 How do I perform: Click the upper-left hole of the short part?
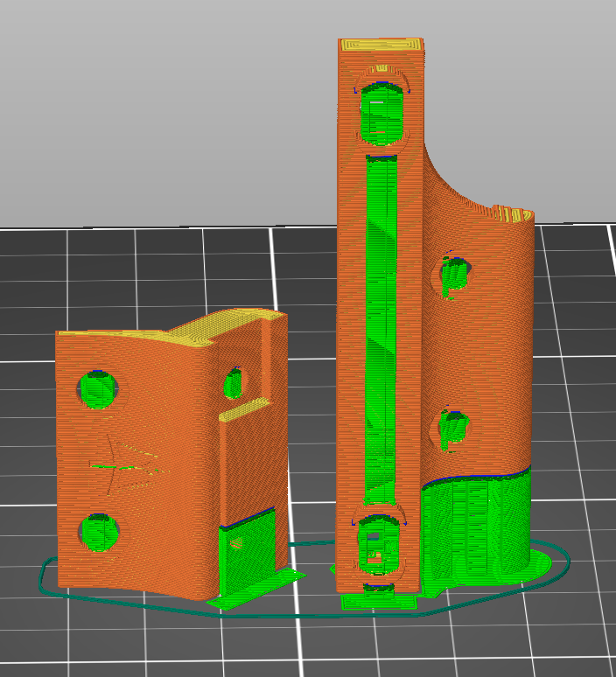[98, 388]
